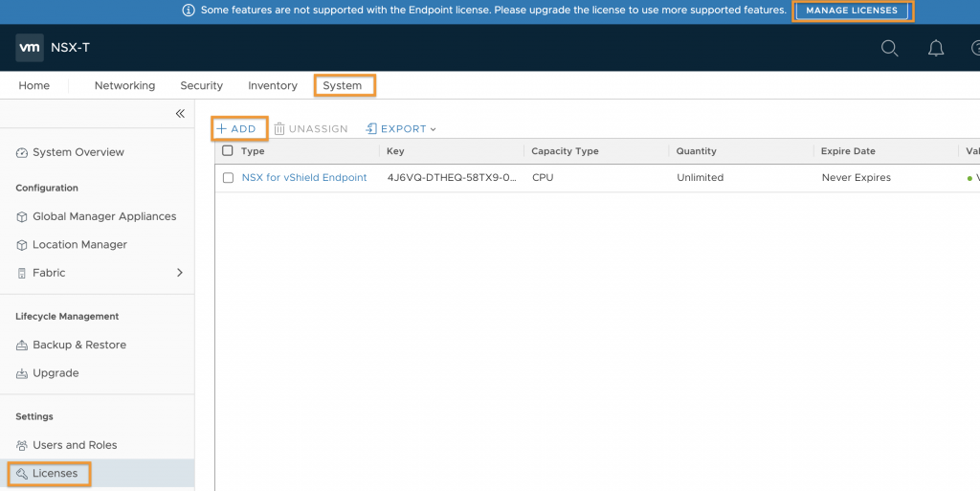Viewport: 980px width, 491px height.
Task: Sort by the Key column header
Action: tap(395, 151)
